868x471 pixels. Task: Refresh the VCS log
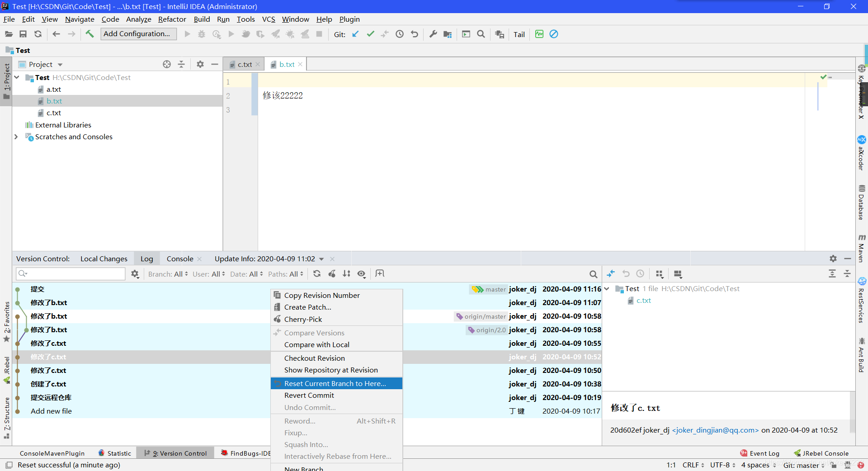click(317, 273)
